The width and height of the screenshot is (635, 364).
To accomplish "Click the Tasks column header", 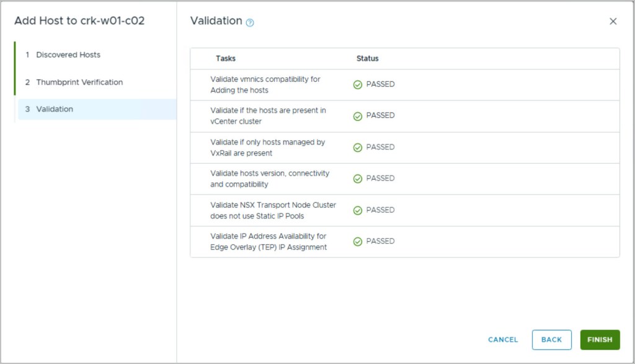I will tap(226, 58).
